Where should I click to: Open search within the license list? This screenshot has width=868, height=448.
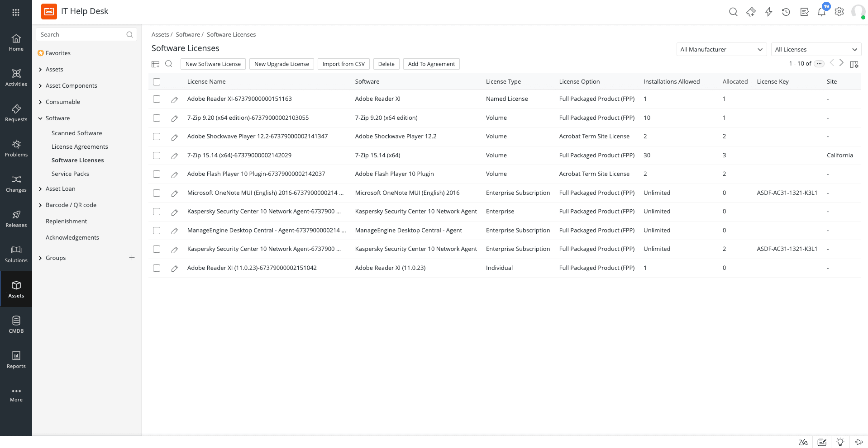pos(169,64)
